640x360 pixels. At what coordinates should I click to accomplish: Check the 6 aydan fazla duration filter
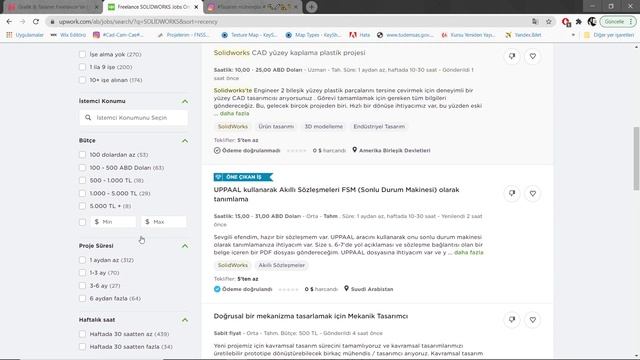[x=82, y=298]
